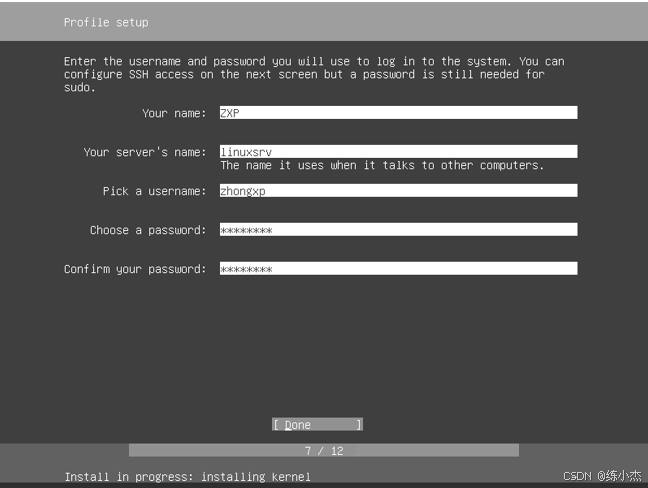Click the Profile setup header title
648x488 pixels.
click(106, 22)
